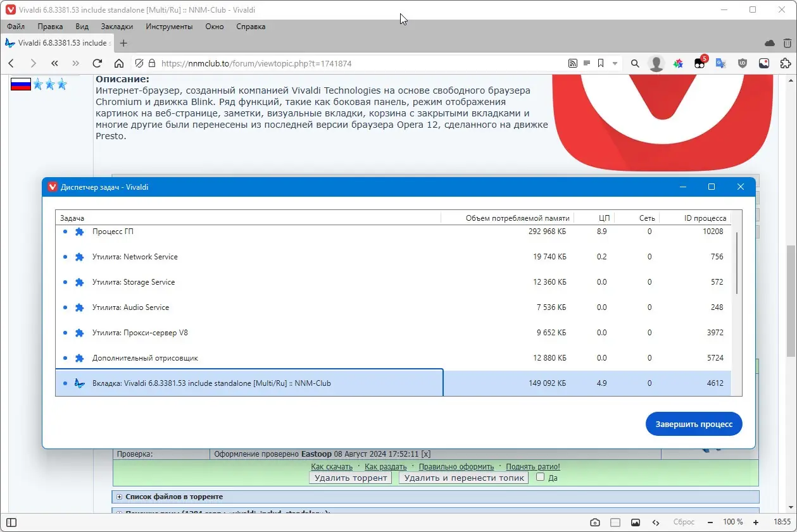The width and height of the screenshot is (797, 532).
Task: Open the RSS feed icon in address bar
Action: (573, 63)
